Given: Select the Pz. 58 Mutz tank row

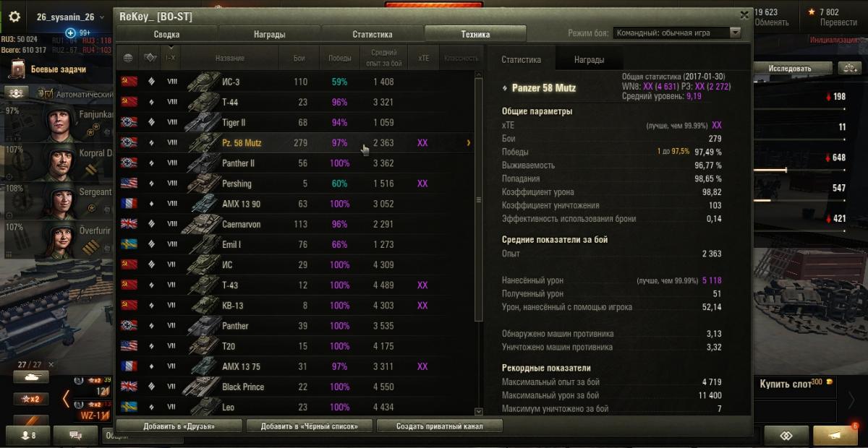Looking at the screenshot, I should point(296,143).
